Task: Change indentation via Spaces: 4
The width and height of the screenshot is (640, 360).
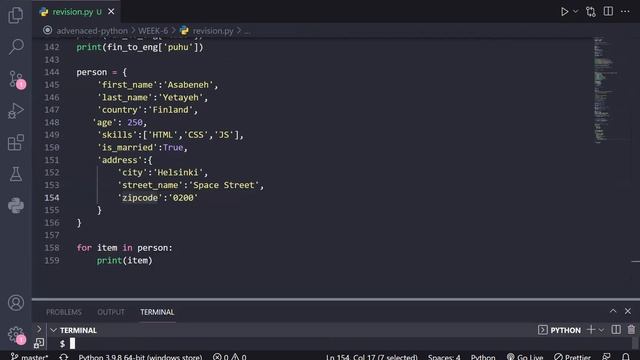Action: point(444,357)
